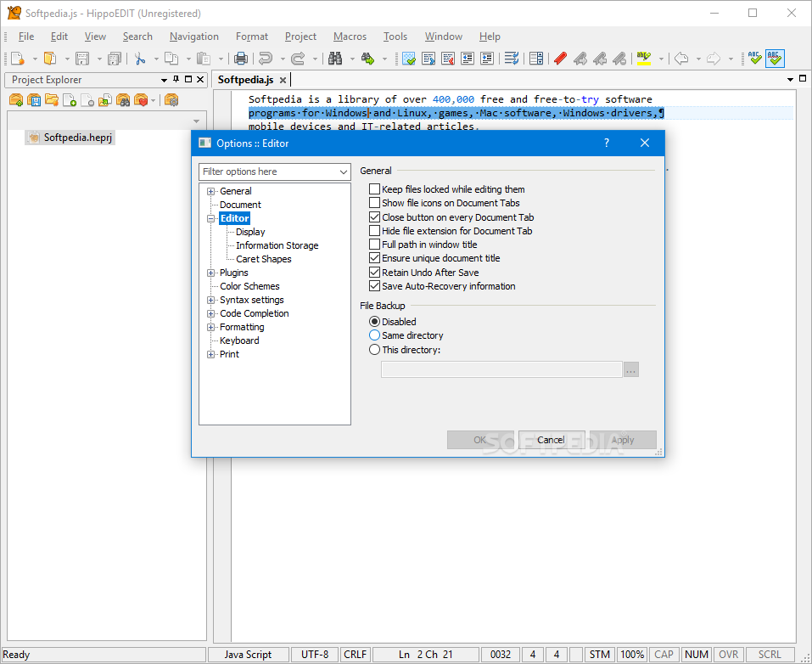This screenshot has height=664, width=812.
Task: Click the save project icon in Project Explorer
Action: pos(34,100)
